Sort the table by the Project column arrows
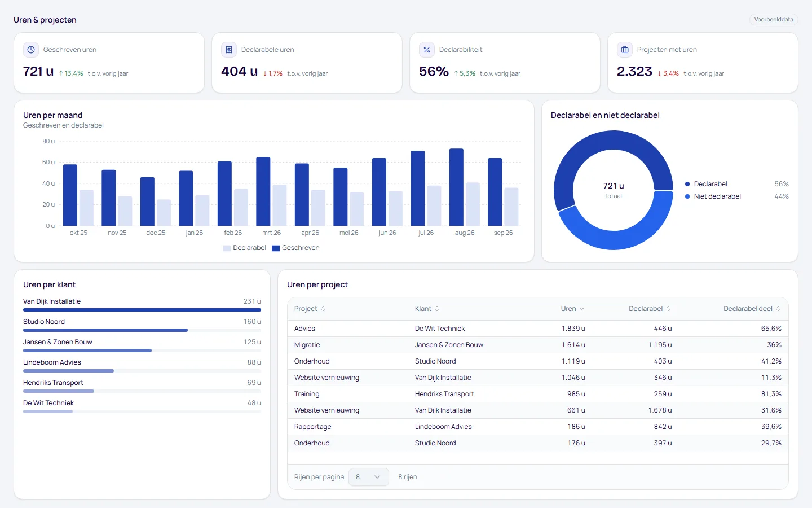The image size is (812, 508). pos(323,309)
